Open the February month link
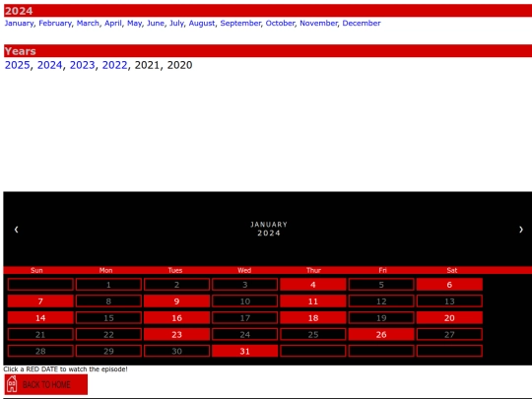The height and width of the screenshot is (399, 532). pyautogui.click(x=55, y=23)
